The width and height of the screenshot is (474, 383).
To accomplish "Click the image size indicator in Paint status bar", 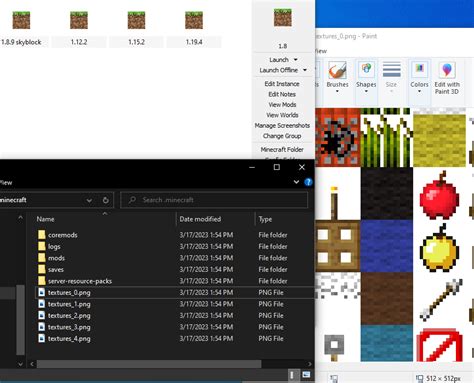I will click(439, 378).
